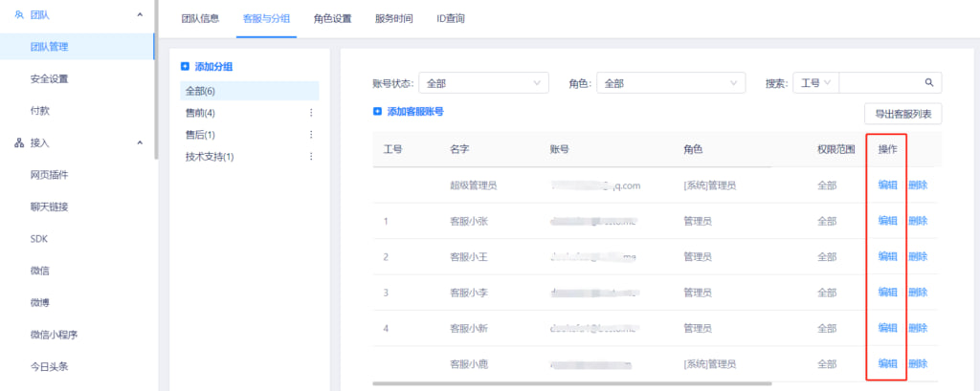Click the table's horizontal scrollbar
Image resolution: width=980 pixels, height=391 pixels.
574,383
